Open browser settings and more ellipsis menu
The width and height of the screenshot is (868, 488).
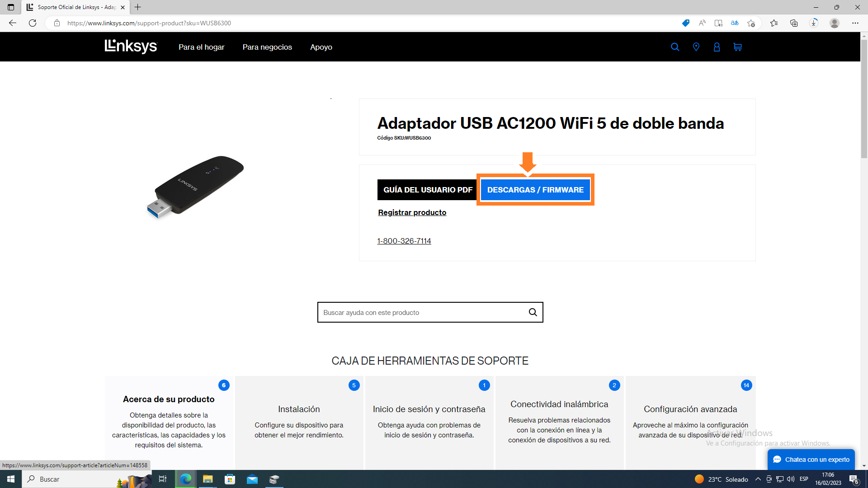click(x=855, y=23)
